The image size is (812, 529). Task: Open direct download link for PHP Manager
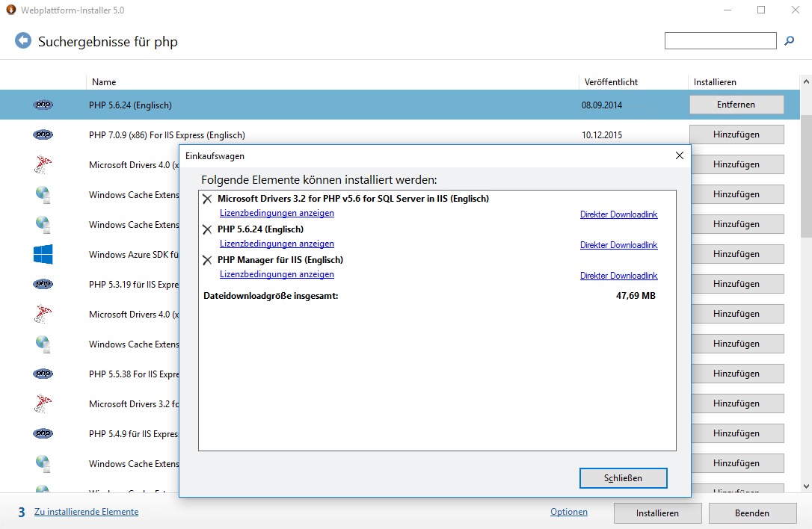[619, 276]
